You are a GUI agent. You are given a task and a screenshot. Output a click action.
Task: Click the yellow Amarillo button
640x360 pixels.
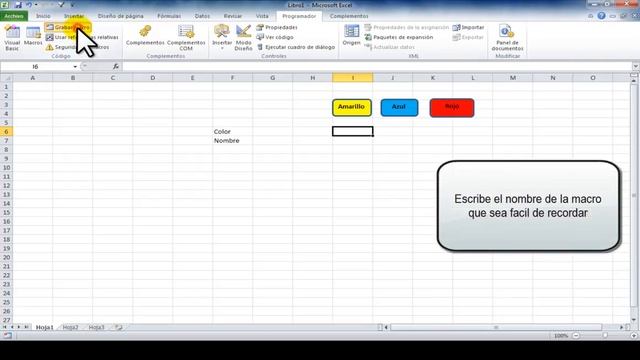pyautogui.click(x=352, y=107)
